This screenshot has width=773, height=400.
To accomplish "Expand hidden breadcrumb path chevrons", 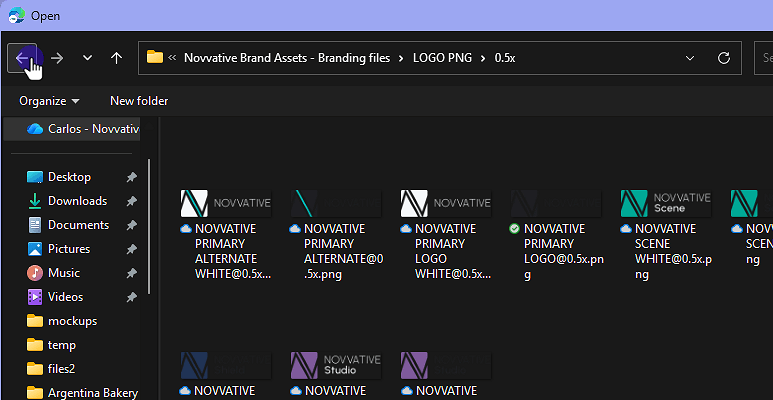I will pos(172,58).
